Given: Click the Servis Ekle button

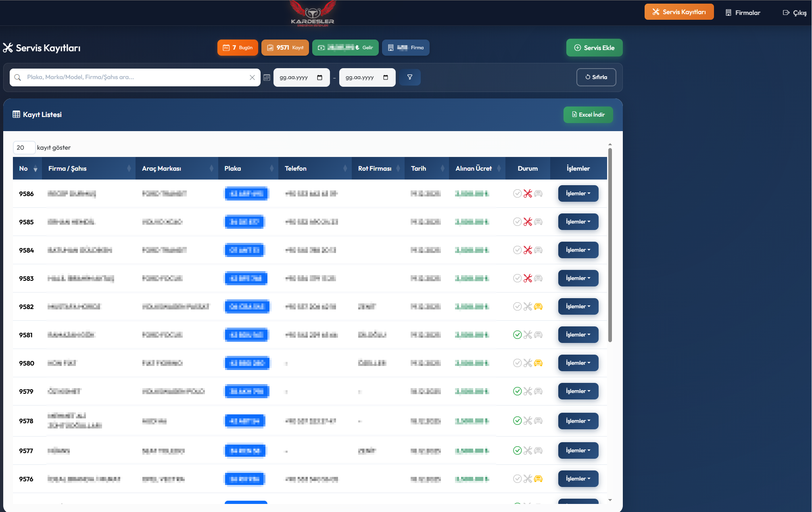Looking at the screenshot, I should [594, 48].
